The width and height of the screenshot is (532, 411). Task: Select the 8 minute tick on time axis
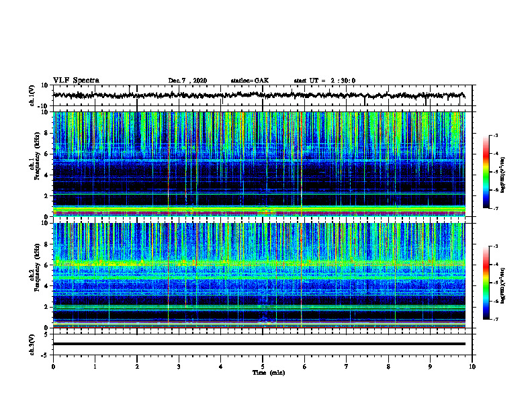[388, 367]
